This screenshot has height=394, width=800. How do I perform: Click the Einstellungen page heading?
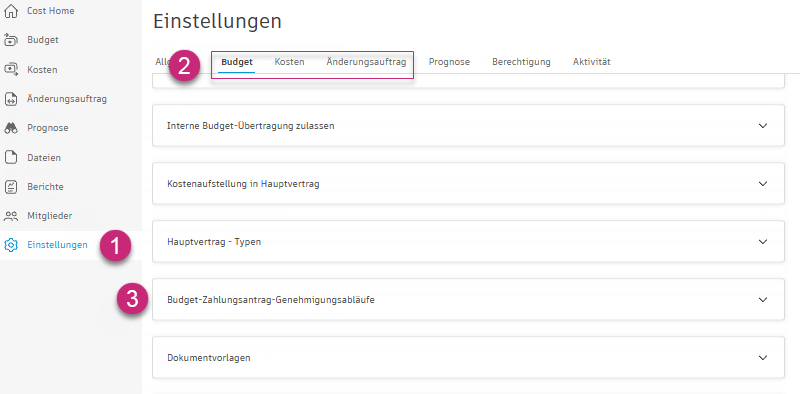[x=217, y=21]
